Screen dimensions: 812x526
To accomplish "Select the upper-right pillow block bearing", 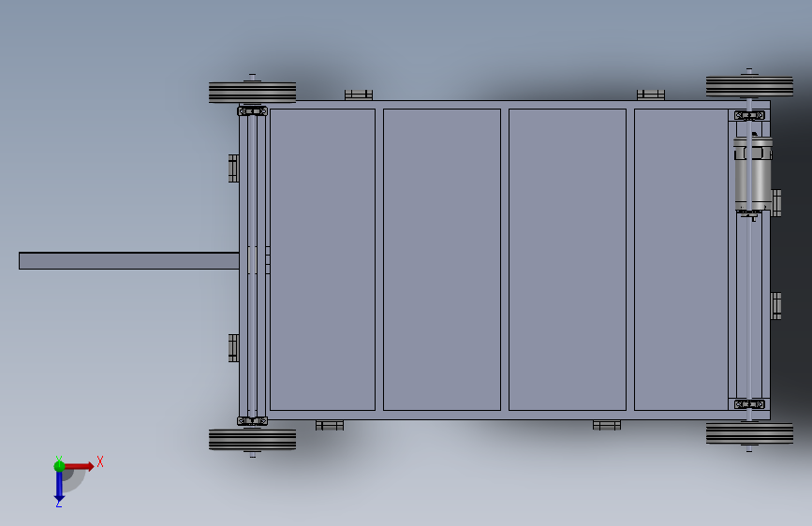I will [x=749, y=115].
